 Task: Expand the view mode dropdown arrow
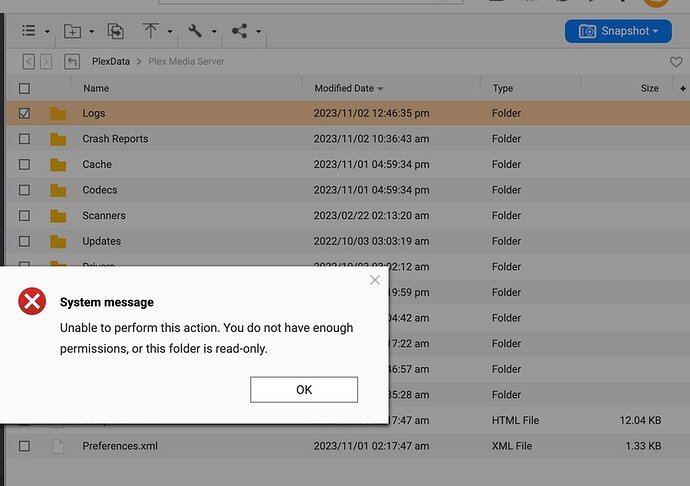47,32
